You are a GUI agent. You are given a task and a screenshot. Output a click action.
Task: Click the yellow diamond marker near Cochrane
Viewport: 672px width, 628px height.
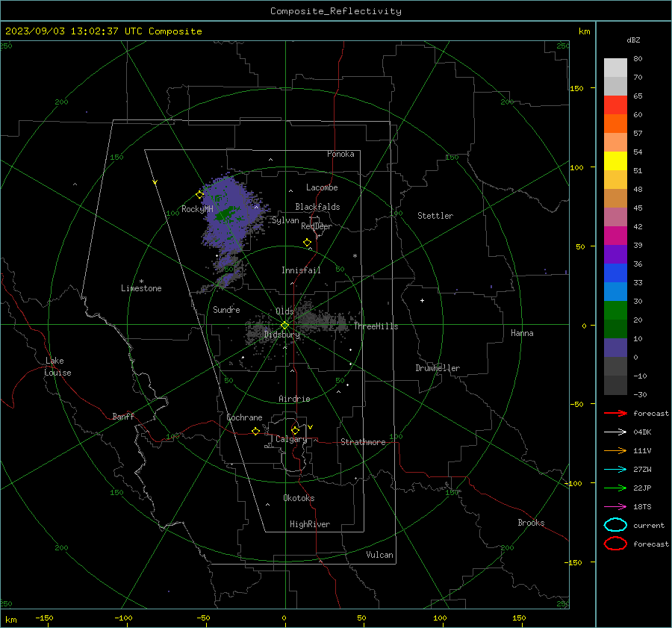pyautogui.click(x=256, y=431)
